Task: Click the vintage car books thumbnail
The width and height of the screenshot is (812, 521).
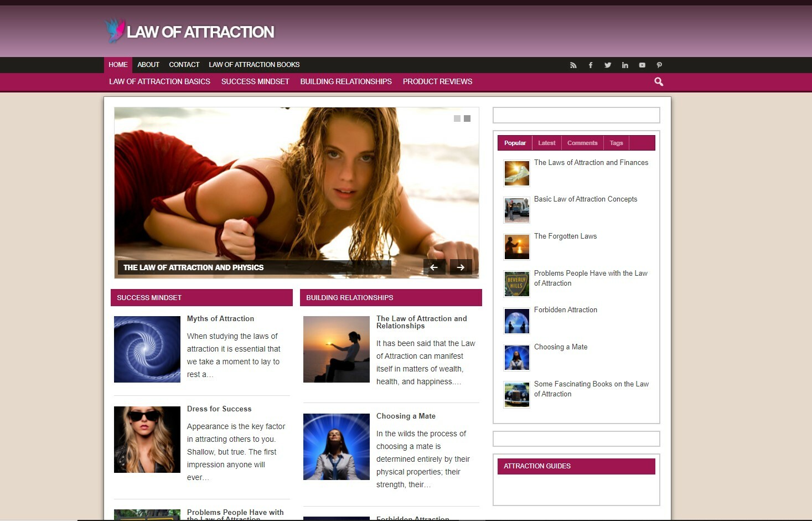Action: click(x=517, y=395)
